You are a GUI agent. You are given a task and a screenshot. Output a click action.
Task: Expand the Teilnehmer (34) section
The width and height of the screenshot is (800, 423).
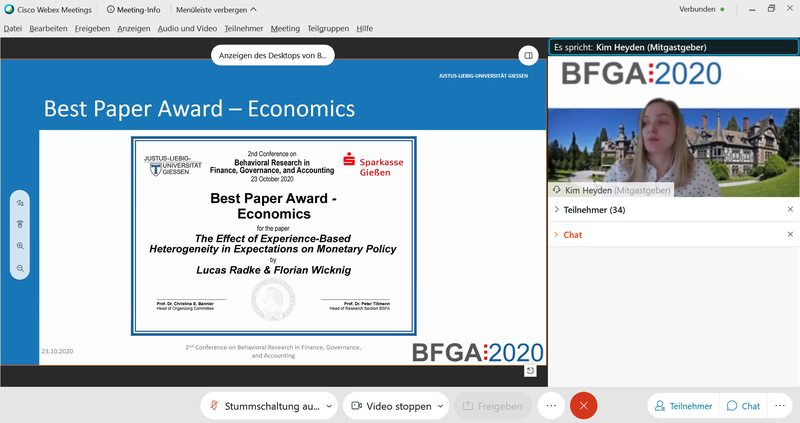(557, 210)
